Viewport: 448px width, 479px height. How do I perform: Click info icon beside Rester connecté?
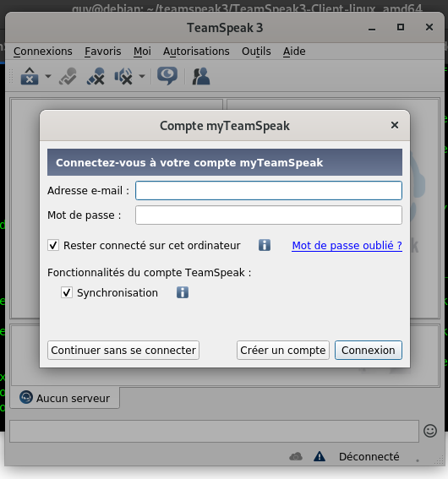point(265,245)
